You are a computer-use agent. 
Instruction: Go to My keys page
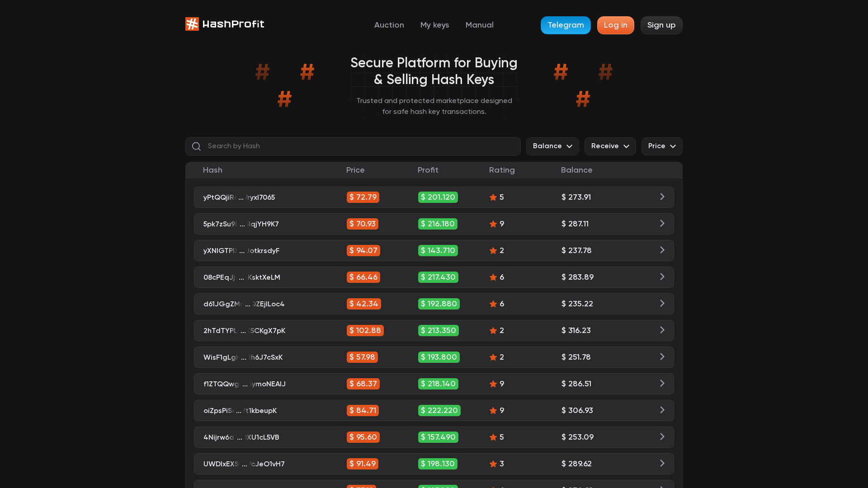click(x=434, y=25)
